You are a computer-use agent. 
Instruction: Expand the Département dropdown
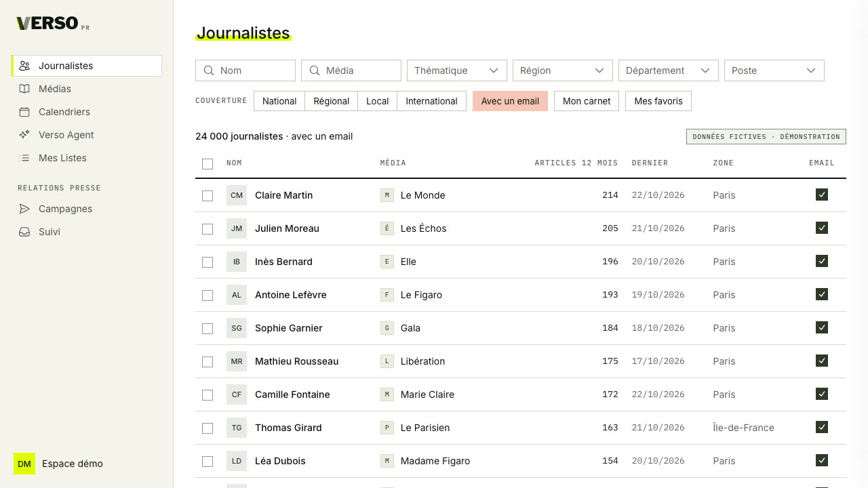669,70
